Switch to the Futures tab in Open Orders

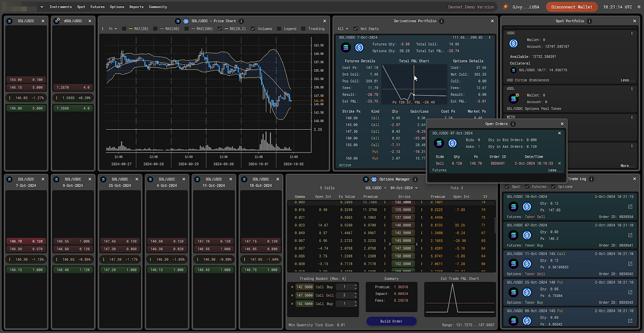pyautogui.click(x=439, y=170)
